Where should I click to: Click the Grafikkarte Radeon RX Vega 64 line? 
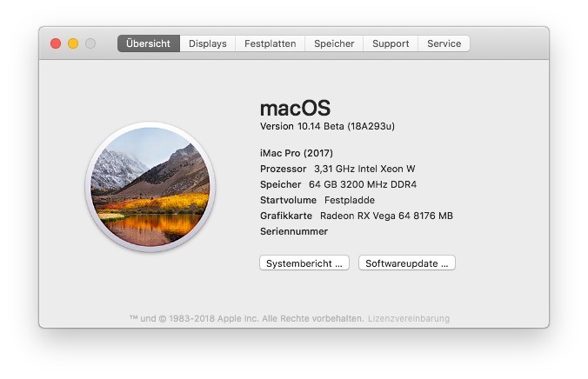357,216
